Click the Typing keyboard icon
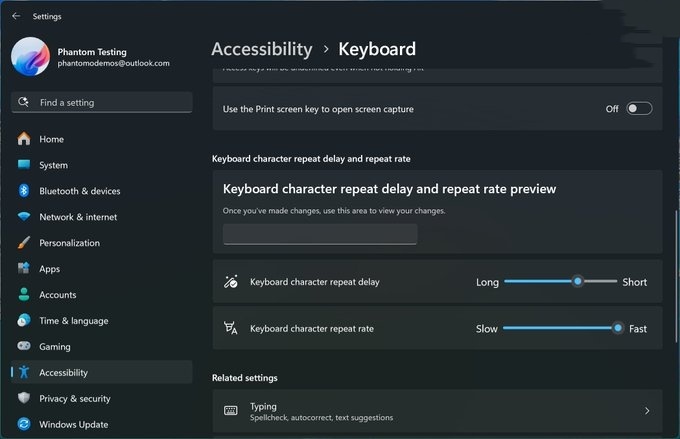Viewport: 680px width, 439px height. click(x=231, y=410)
